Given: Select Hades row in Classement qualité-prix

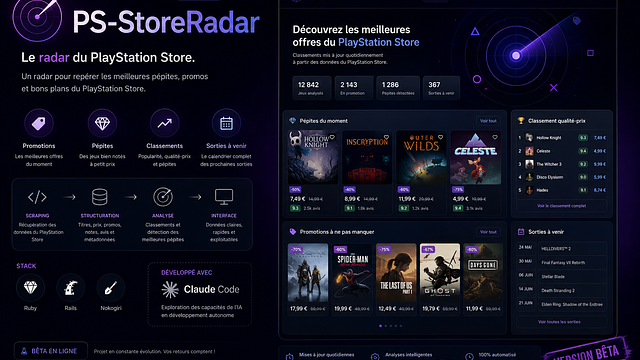Looking at the screenshot, I should (562, 190).
